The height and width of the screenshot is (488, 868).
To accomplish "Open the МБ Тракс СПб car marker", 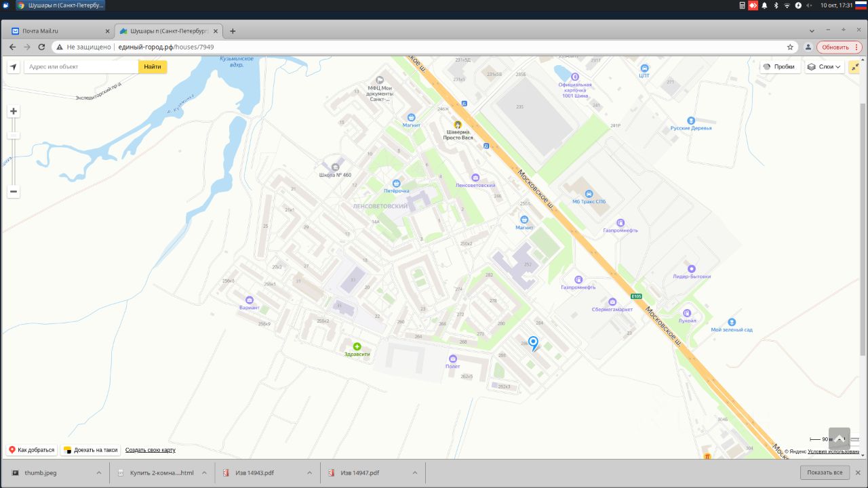I will coord(589,194).
